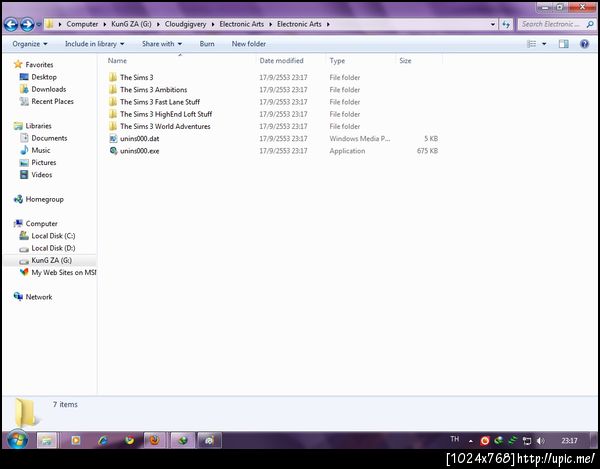
Task: Launch Internet Explorer from taskbar
Action: click(103, 441)
